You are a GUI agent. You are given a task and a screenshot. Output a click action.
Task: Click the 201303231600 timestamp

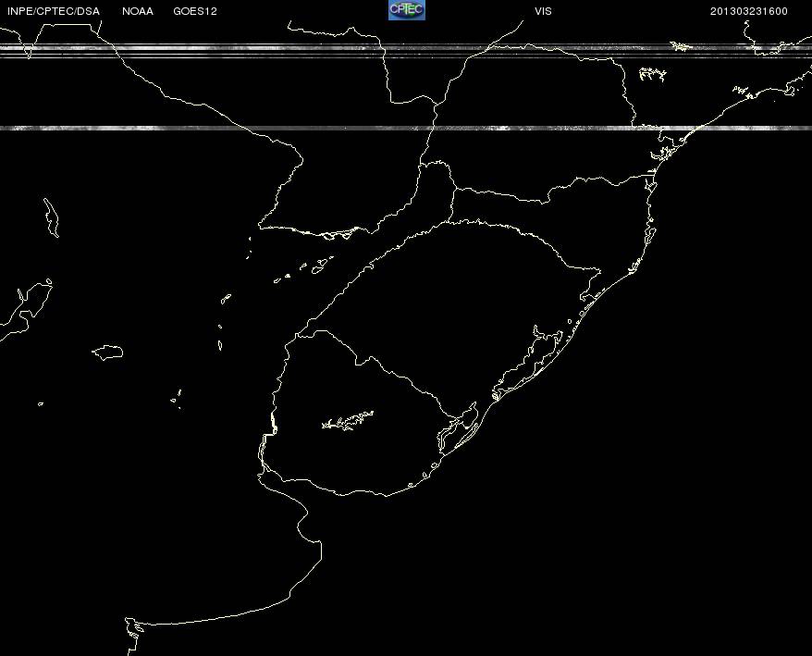point(749,11)
